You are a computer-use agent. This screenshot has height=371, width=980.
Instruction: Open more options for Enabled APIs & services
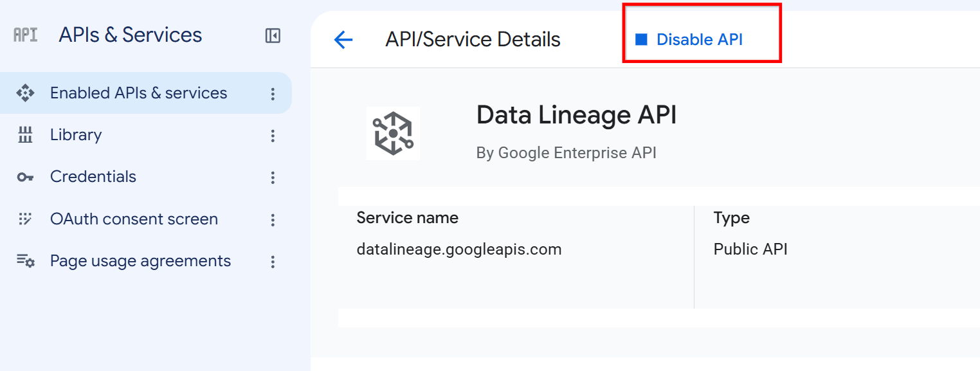pyautogui.click(x=273, y=94)
